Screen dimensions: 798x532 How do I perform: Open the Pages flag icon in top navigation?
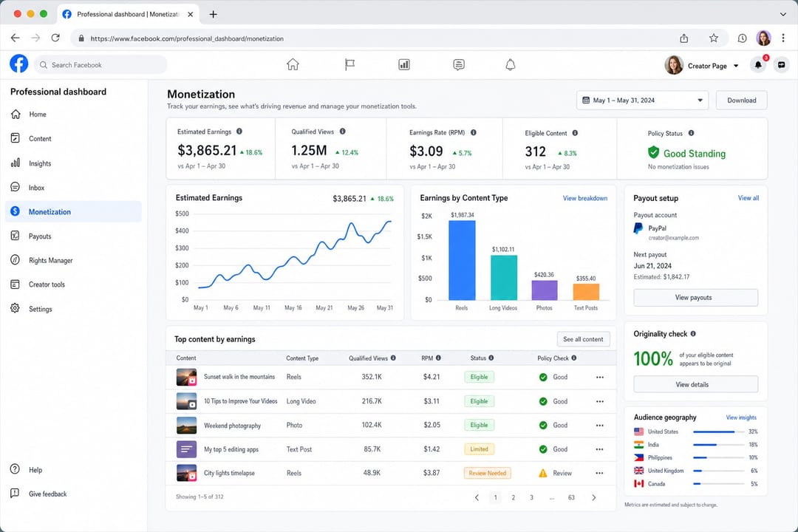click(349, 65)
